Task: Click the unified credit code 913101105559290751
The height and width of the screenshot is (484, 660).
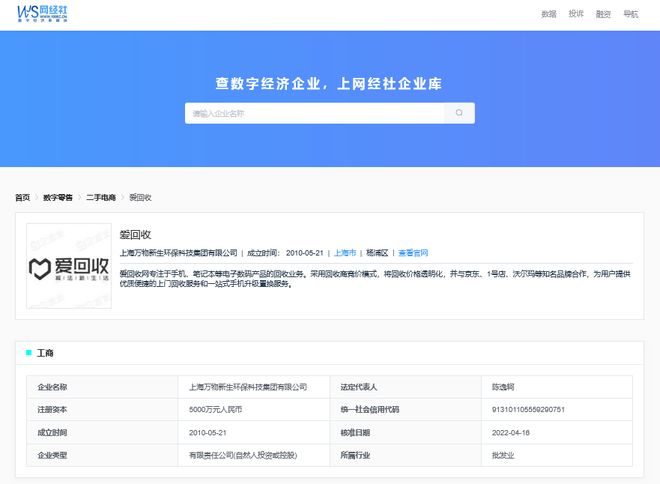Action: coord(529,410)
